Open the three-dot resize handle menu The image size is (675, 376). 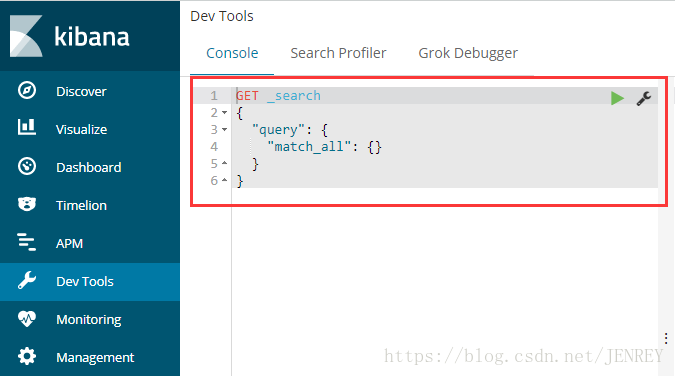666,338
